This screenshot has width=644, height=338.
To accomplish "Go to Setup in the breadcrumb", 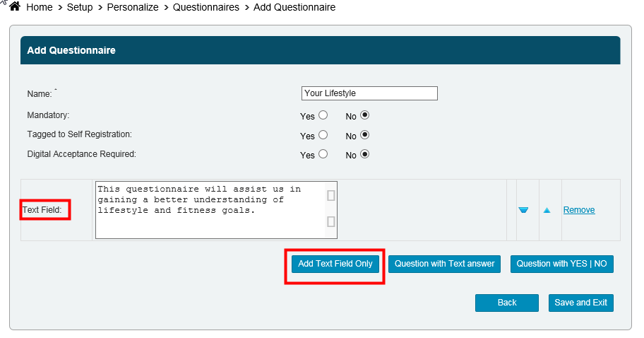I will tap(80, 7).
